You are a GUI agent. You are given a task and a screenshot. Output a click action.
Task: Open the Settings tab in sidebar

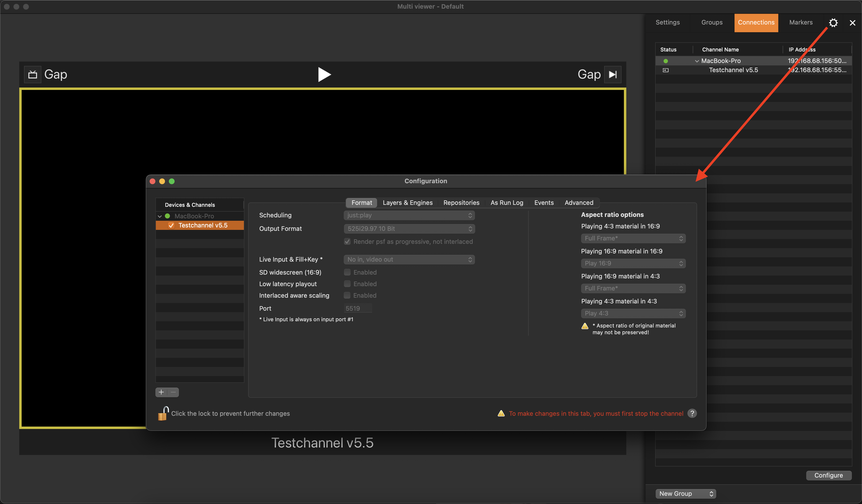point(667,23)
